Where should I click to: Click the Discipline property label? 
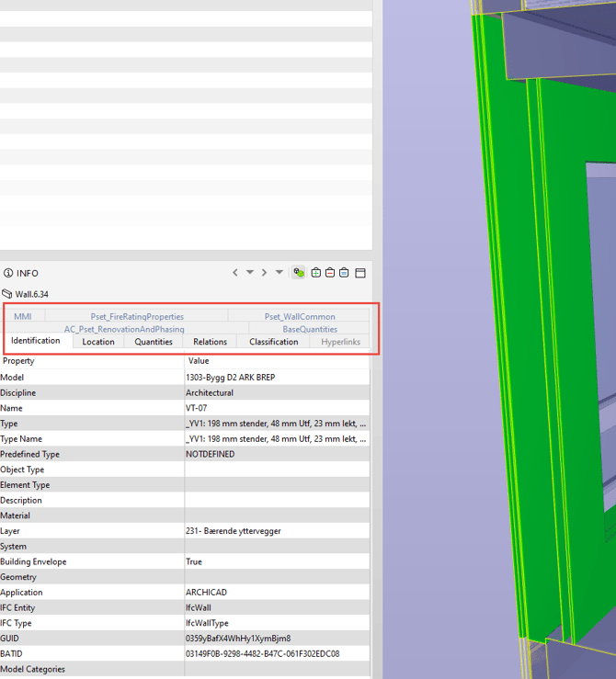coord(17,392)
